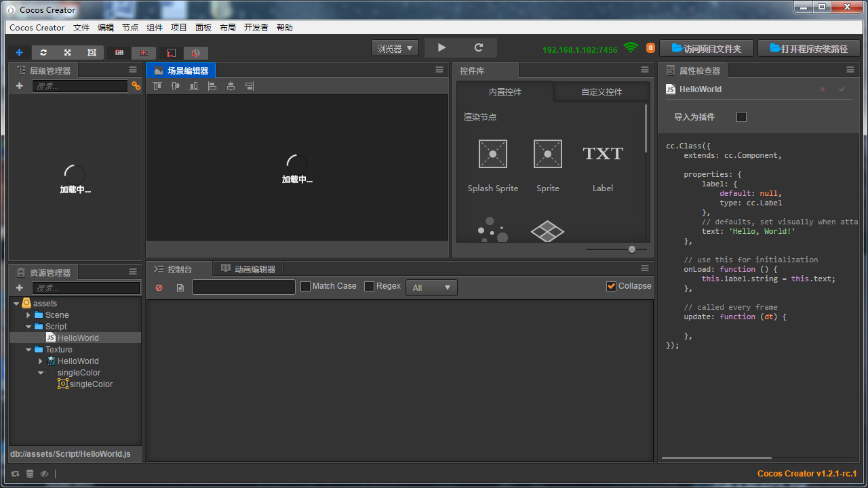Select the scale transform tool

point(68,52)
